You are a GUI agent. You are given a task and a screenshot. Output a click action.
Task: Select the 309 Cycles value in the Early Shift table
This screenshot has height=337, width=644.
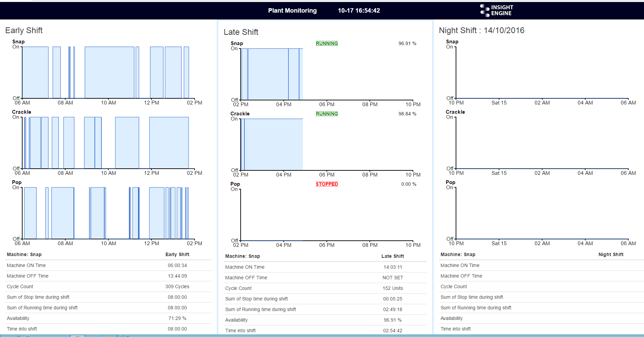pos(177,286)
